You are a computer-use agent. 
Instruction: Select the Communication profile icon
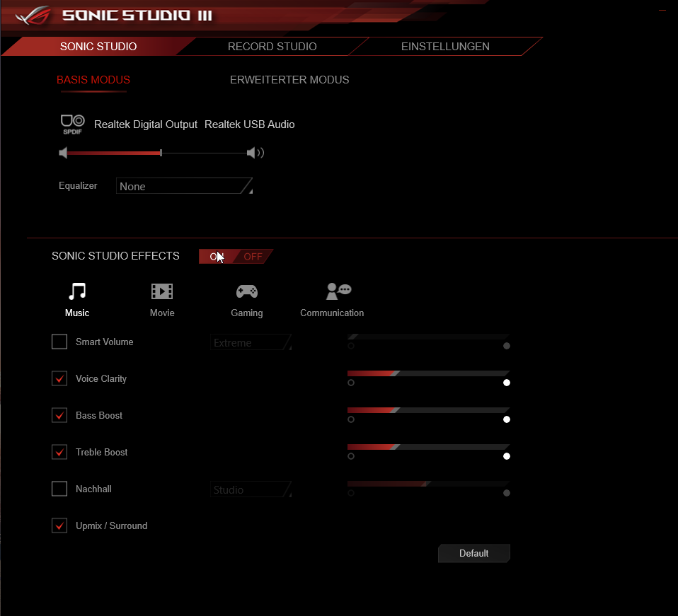(338, 291)
